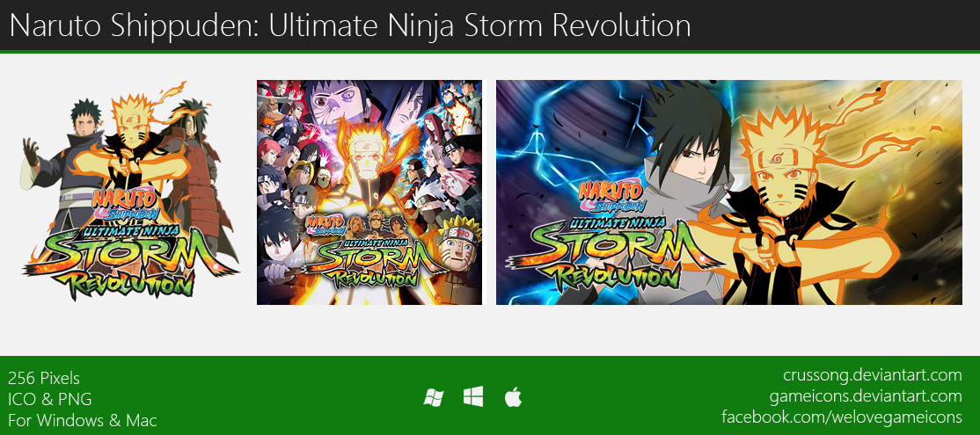Screen dimensions: 980x435
Task: Select the square cover art icon
Action: point(369,192)
